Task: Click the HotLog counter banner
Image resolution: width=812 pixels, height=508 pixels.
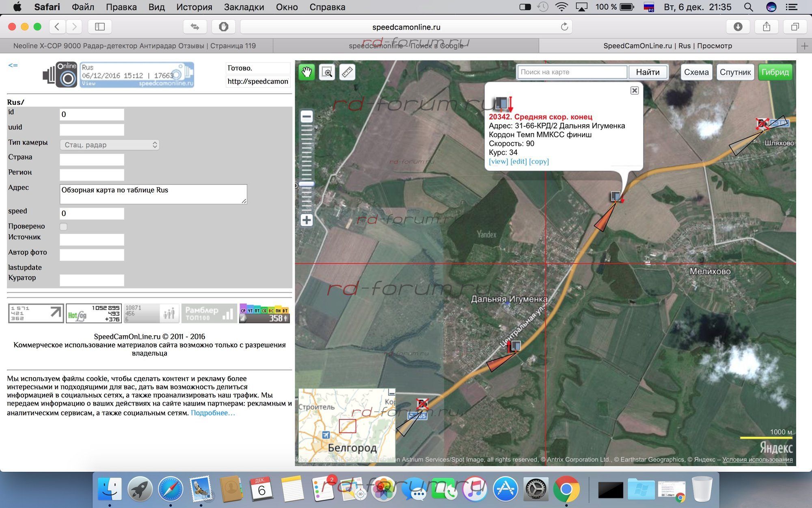Action: [x=93, y=313]
